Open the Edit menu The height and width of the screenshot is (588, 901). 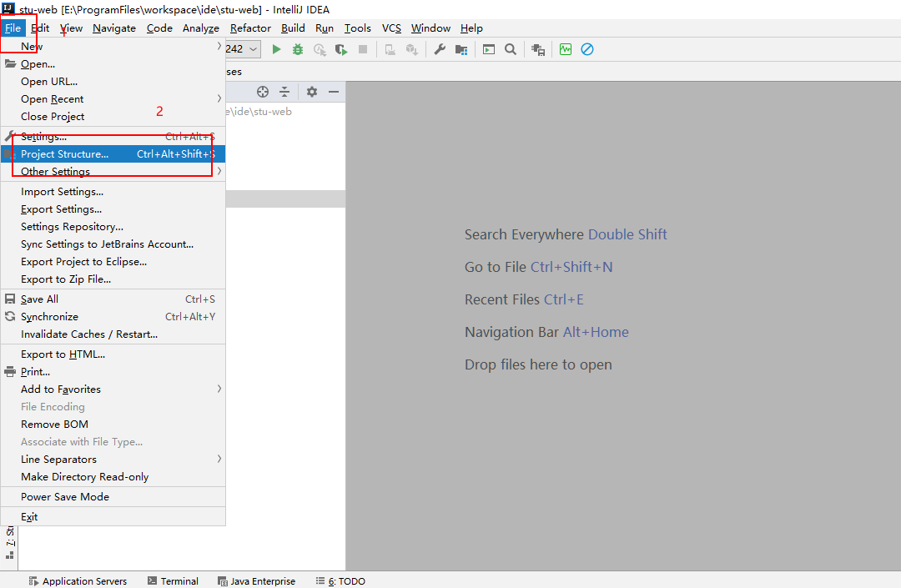40,28
